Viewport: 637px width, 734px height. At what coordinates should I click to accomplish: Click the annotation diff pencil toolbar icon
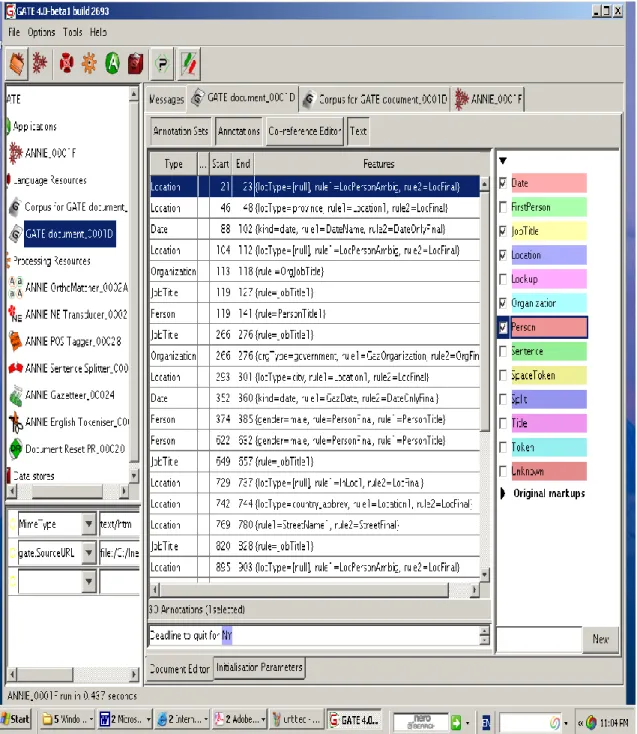pyautogui.click(x=189, y=63)
